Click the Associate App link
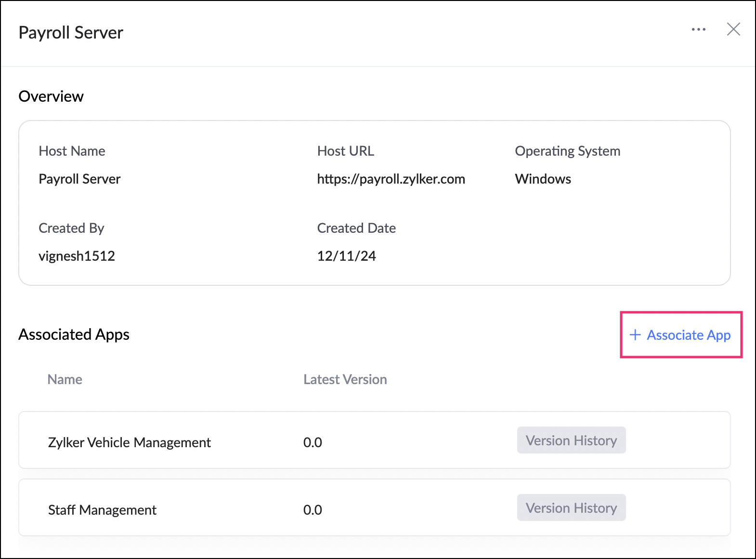Viewport: 756px width, 559px height. [x=688, y=335]
